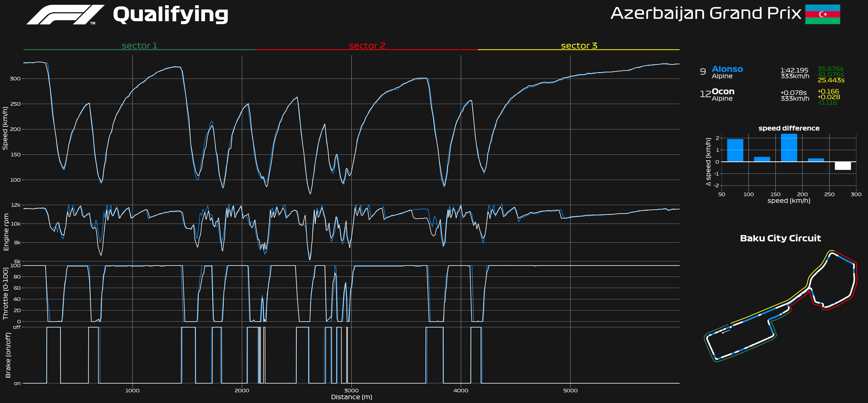Click the tallest blue bar between 150 and 200
This screenshot has width=868, height=403.
789,148
